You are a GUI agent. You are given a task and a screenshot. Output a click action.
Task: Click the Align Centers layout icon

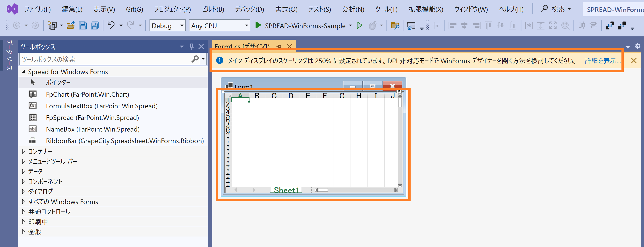(464, 25)
